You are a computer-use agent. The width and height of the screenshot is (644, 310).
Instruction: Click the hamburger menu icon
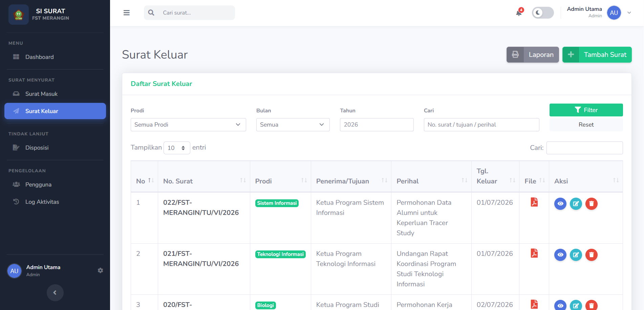(x=127, y=13)
